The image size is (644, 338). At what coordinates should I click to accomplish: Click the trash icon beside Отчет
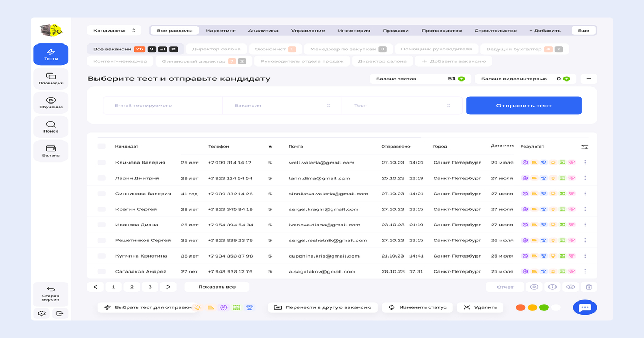tap(588, 287)
